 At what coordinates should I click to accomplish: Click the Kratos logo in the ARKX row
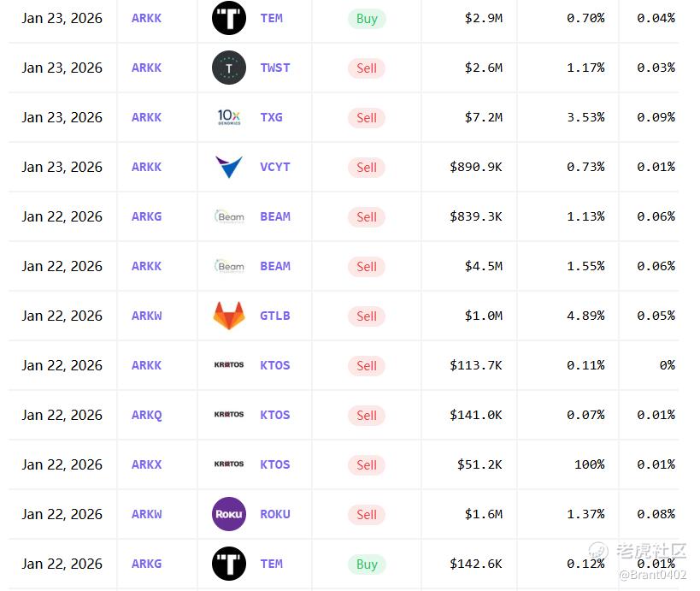pyautogui.click(x=229, y=464)
